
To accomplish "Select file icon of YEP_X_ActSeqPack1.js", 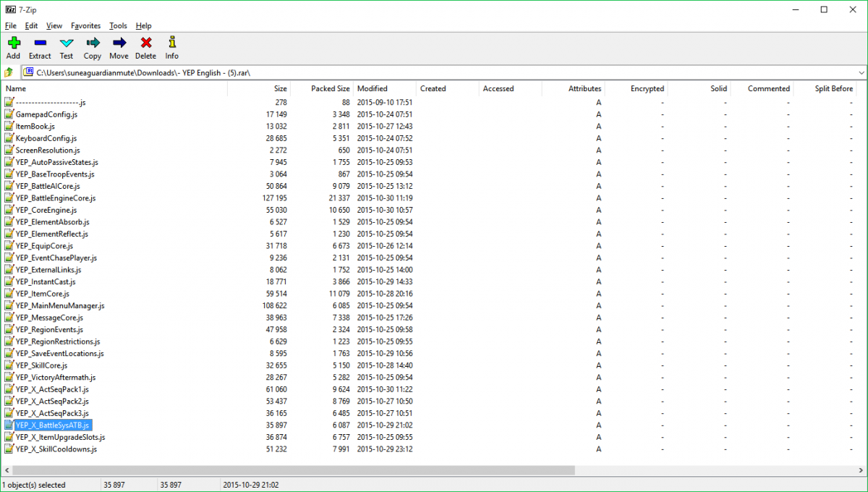I will coord(9,389).
